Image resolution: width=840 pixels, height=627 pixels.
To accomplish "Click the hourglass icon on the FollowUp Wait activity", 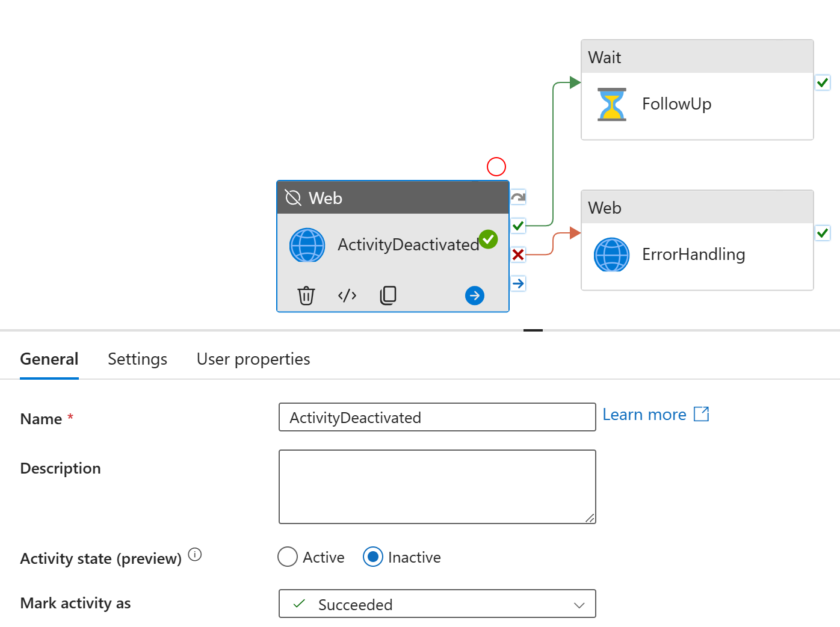I will point(611,103).
